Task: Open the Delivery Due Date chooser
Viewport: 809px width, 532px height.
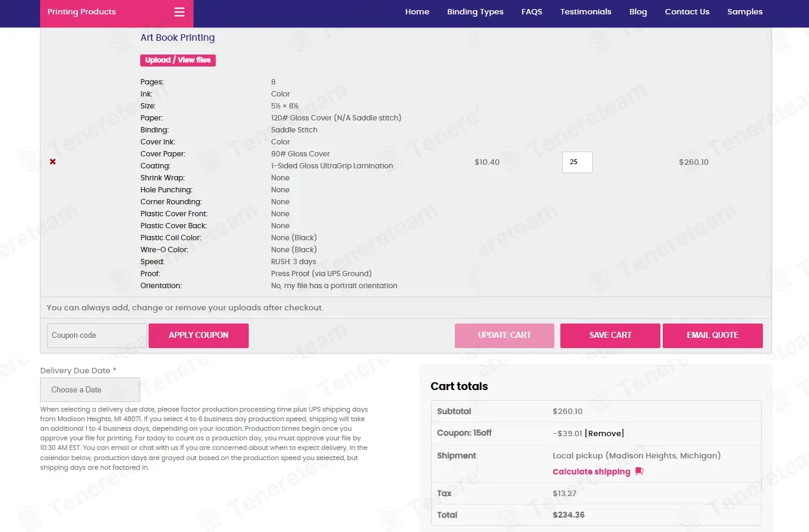Action: (90, 389)
